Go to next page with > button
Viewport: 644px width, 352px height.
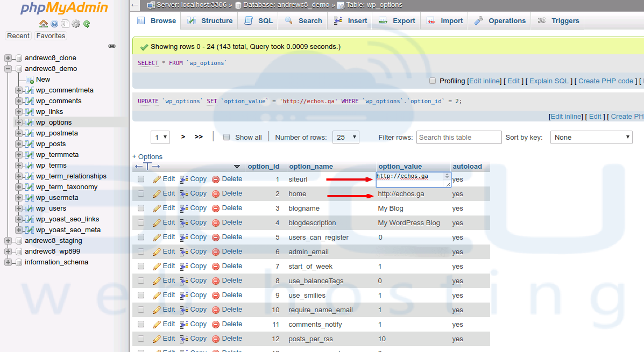[183, 137]
